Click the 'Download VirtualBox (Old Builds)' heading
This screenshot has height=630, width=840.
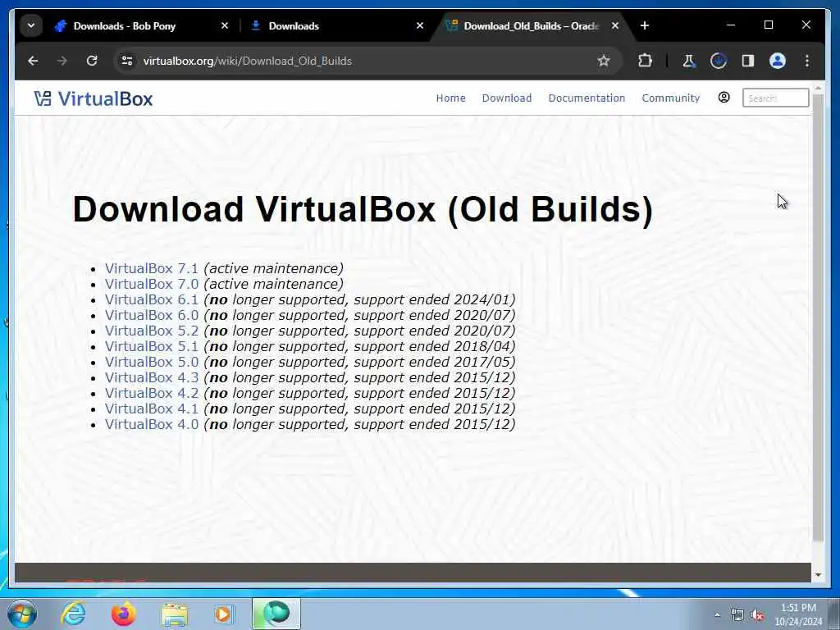(363, 209)
